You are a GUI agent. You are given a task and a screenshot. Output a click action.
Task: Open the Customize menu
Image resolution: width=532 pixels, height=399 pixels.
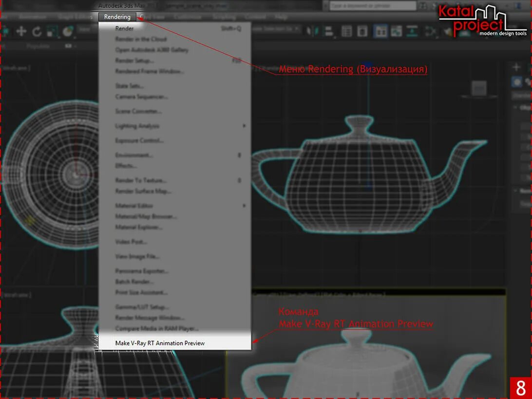point(188,17)
